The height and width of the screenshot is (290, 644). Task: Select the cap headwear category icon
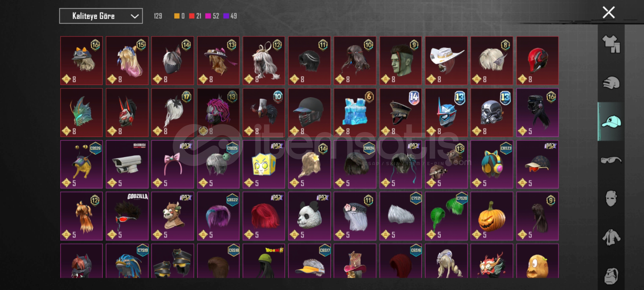coord(611,122)
